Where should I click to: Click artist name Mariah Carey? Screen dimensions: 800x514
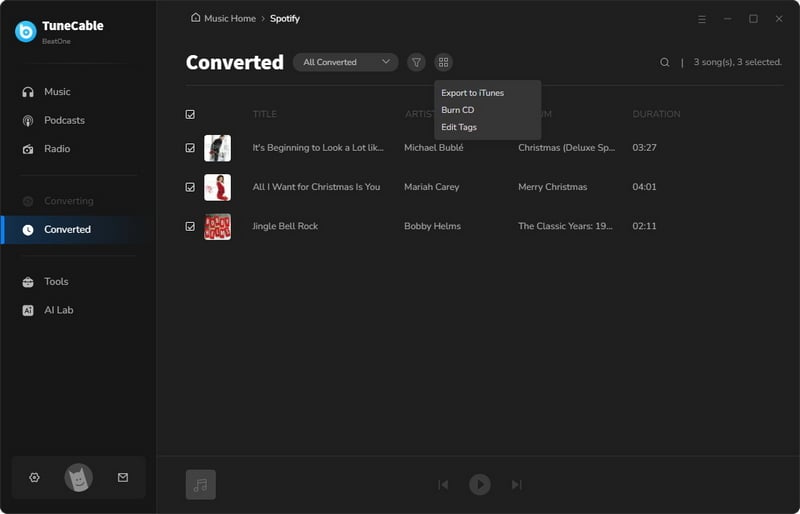coord(432,187)
